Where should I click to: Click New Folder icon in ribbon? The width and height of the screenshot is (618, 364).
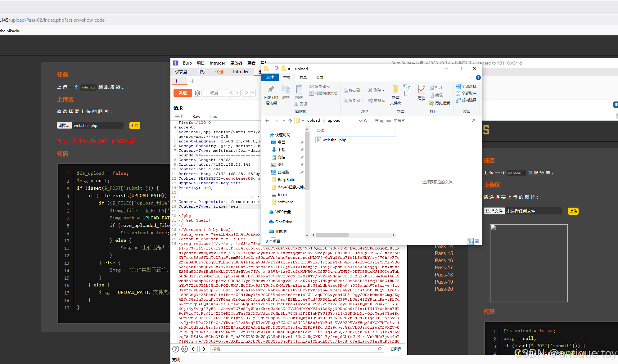pyautogui.click(x=395, y=90)
